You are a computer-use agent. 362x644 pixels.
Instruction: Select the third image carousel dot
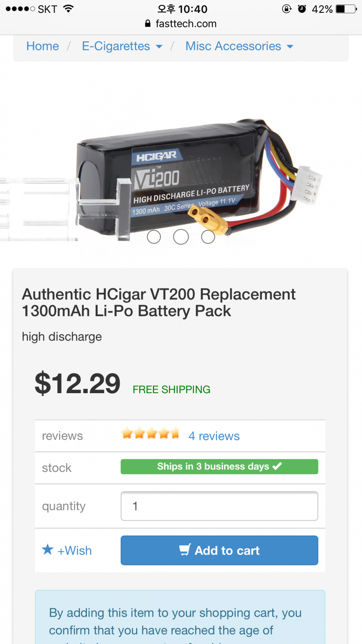[208, 237]
